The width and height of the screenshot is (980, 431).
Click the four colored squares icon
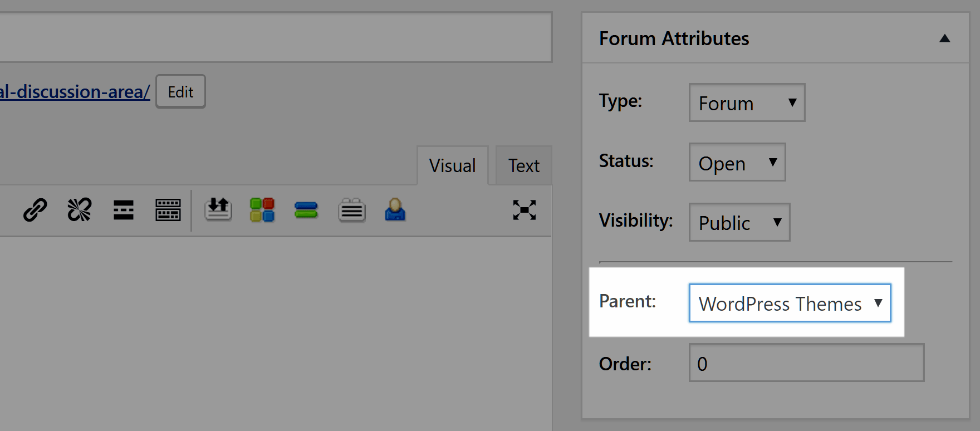click(262, 210)
